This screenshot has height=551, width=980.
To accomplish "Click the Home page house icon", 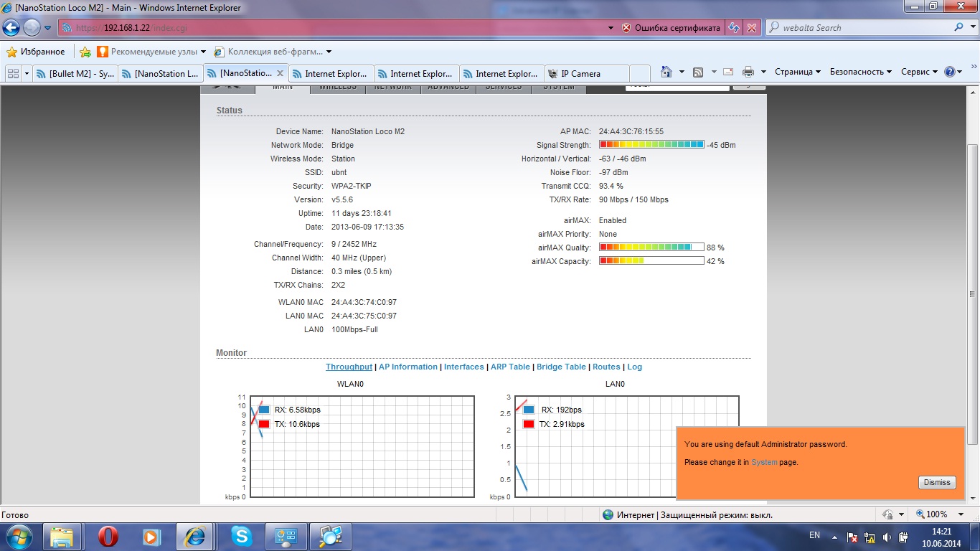I will point(666,72).
